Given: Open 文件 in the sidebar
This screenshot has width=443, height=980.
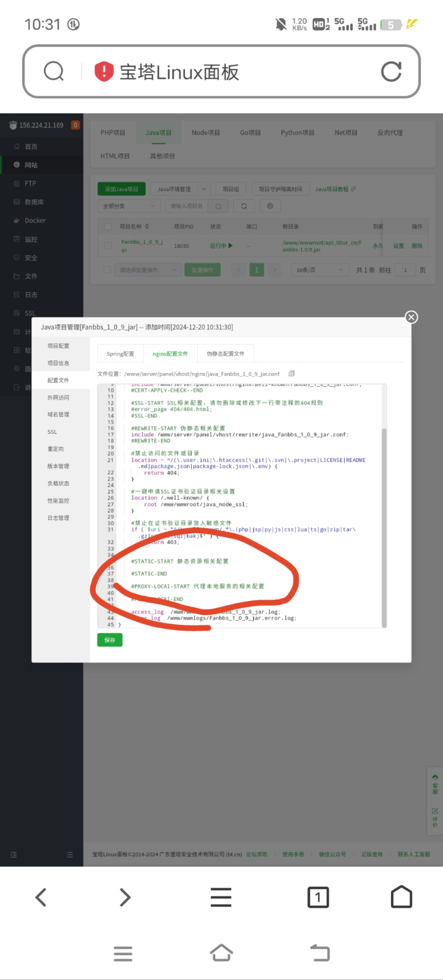Looking at the screenshot, I should point(31,276).
